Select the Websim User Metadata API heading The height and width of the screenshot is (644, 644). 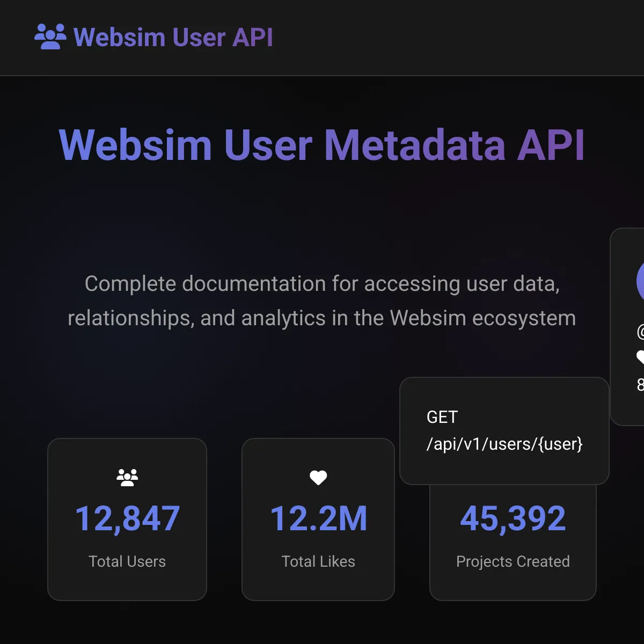[x=322, y=145]
